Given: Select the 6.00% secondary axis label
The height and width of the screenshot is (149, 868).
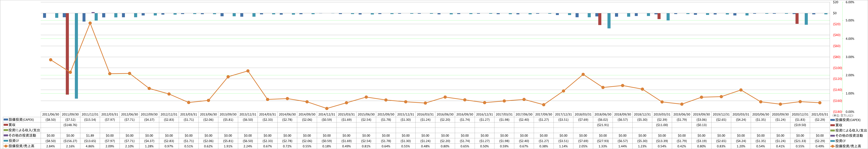Looking at the screenshot, I should click(850, 2).
